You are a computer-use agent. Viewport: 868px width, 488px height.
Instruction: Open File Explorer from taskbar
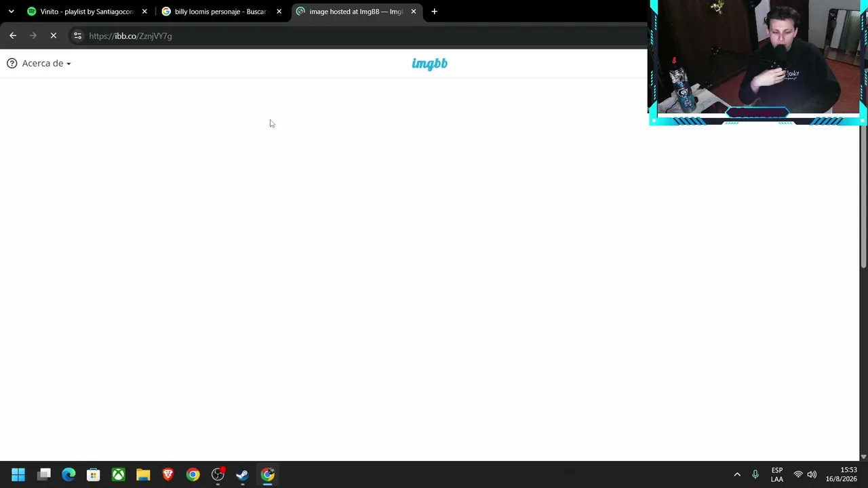point(143,474)
